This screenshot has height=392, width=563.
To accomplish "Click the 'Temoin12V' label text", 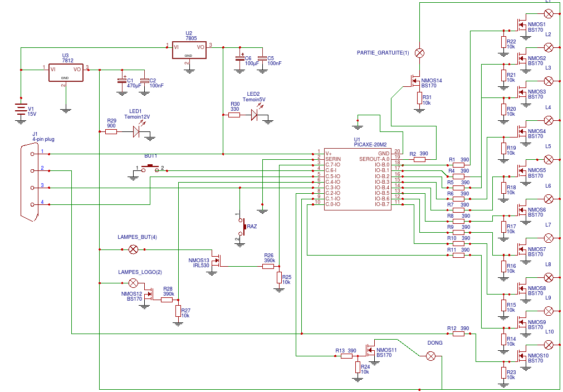I will 137,117.
